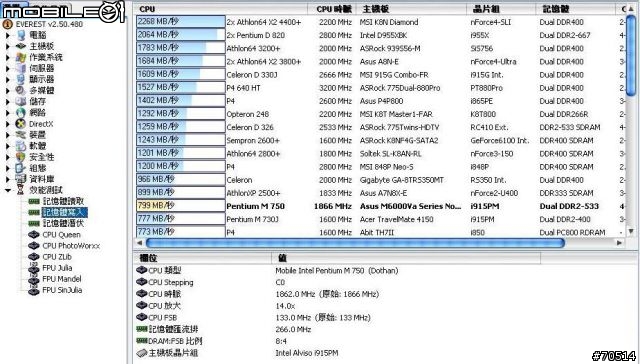Click the CPU PhotoWorxx chip icon

pos(34,246)
